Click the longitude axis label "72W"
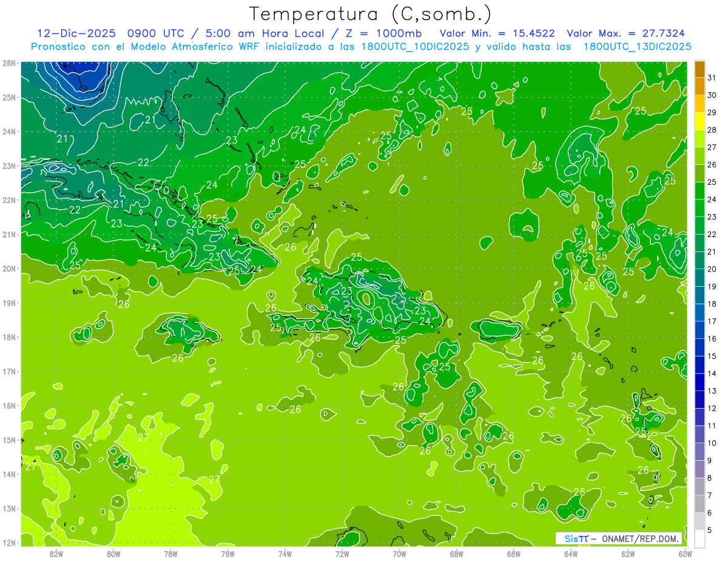The width and height of the screenshot is (728, 562). coord(342,554)
